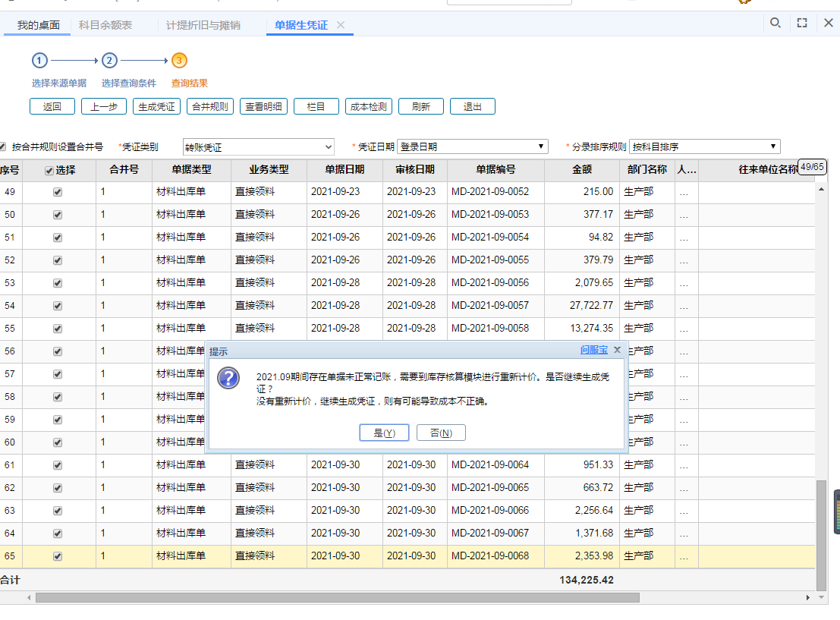Viewport: 840px width, 620px height.
Task: Click the 部门名称 column header
Action: 647,170
